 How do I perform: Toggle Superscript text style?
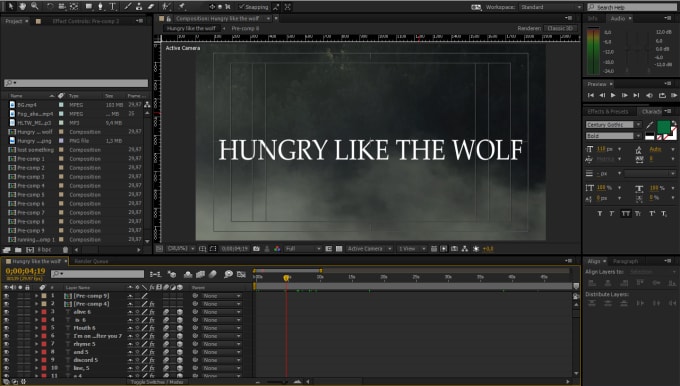(x=652, y=213)
